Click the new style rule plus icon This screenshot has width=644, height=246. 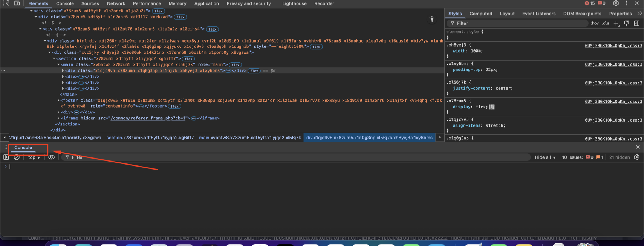tap(616, 23)
